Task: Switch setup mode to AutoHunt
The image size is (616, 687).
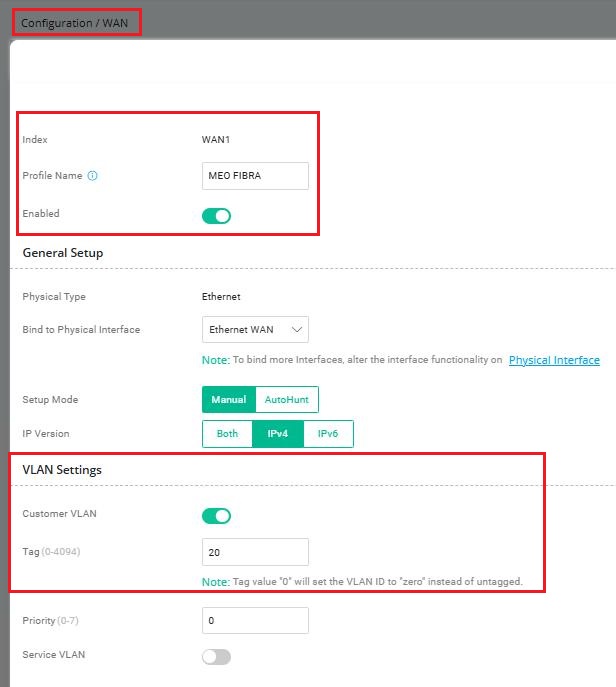Action: (x=287, y=400)
